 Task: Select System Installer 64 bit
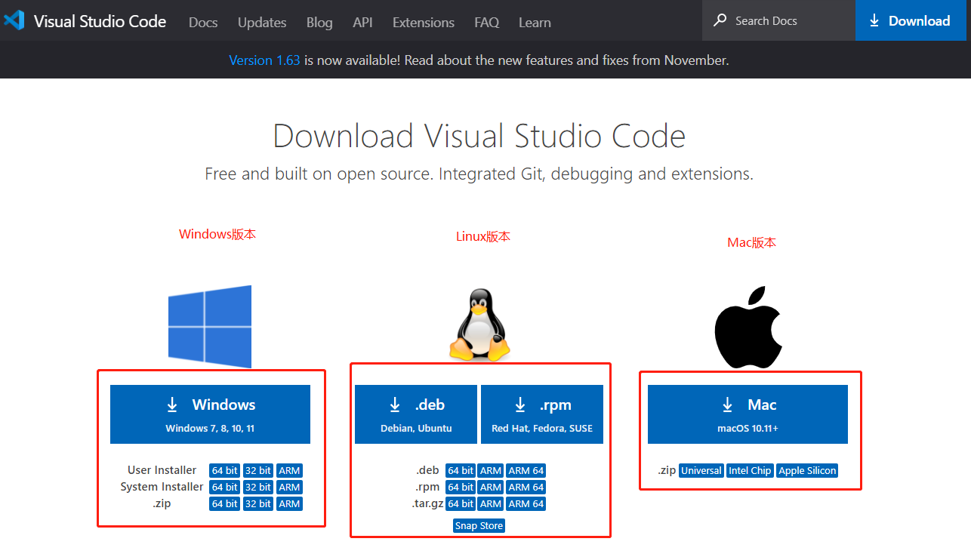point(225,488)
